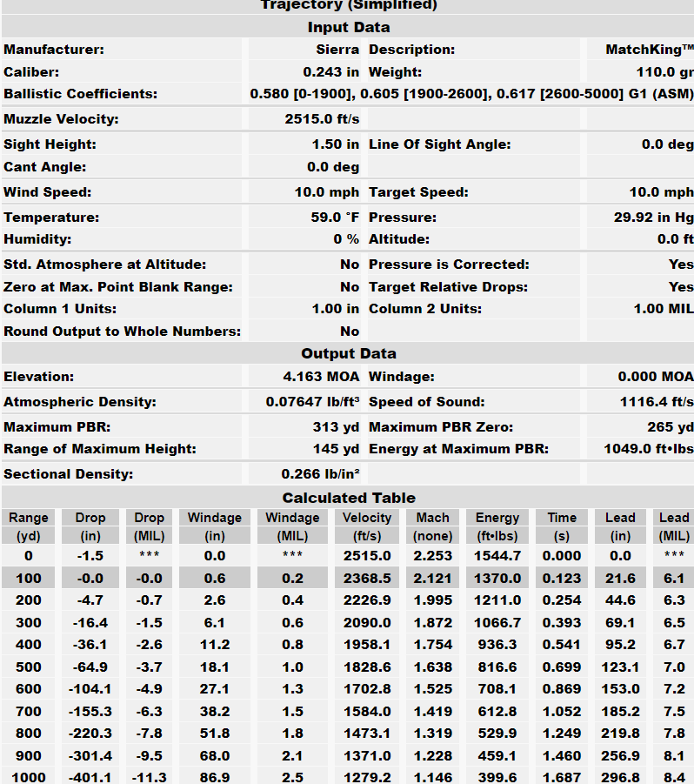Click Sectional Density value 0.266 lb/in²

pos(320,474)
